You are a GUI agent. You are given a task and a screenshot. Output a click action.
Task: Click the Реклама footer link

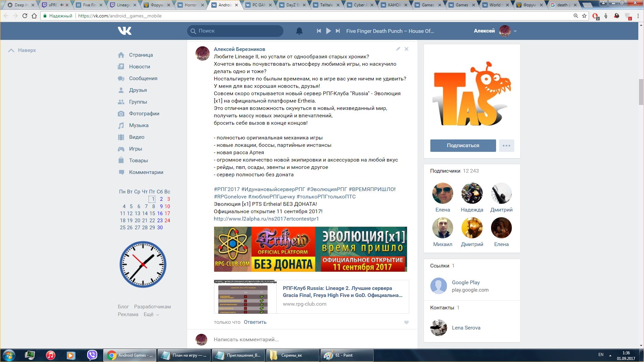coord(128,314)
